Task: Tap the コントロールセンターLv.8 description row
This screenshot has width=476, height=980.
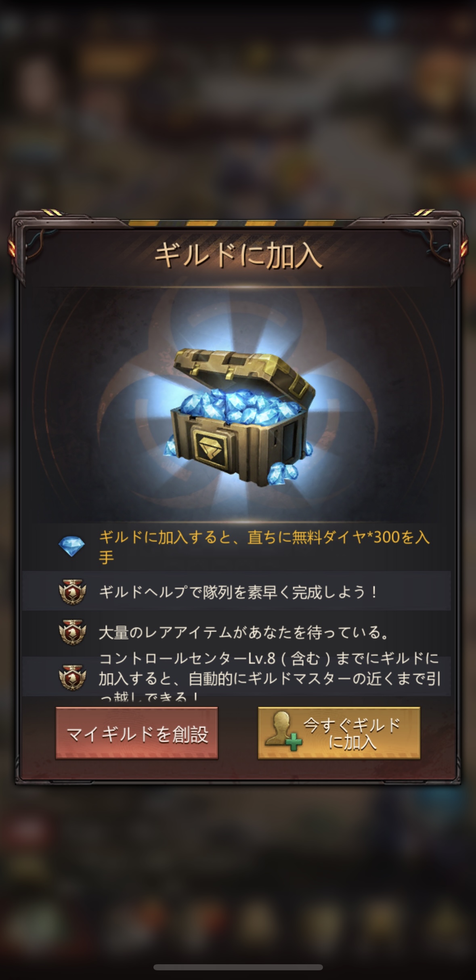Action: coord(237,676)
